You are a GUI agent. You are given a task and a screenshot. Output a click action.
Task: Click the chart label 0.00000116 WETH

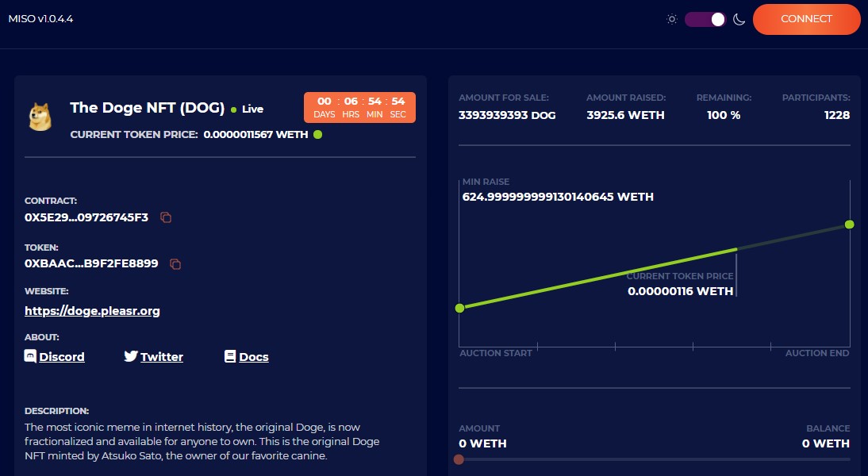[x=680, y=291]
